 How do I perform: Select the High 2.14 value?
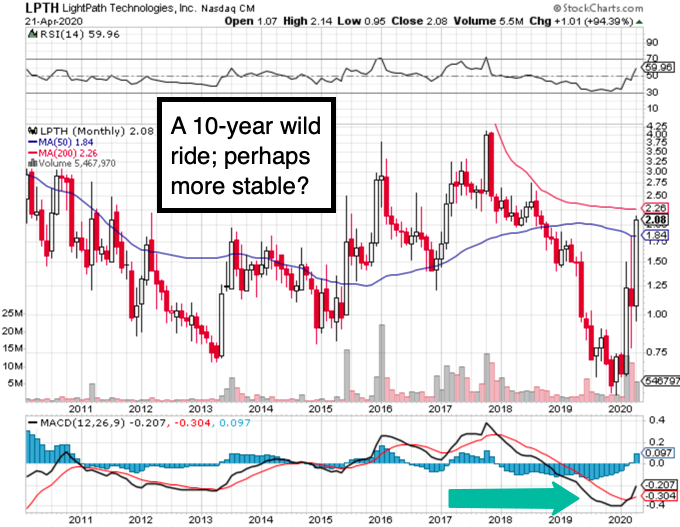tap(307, 21)
